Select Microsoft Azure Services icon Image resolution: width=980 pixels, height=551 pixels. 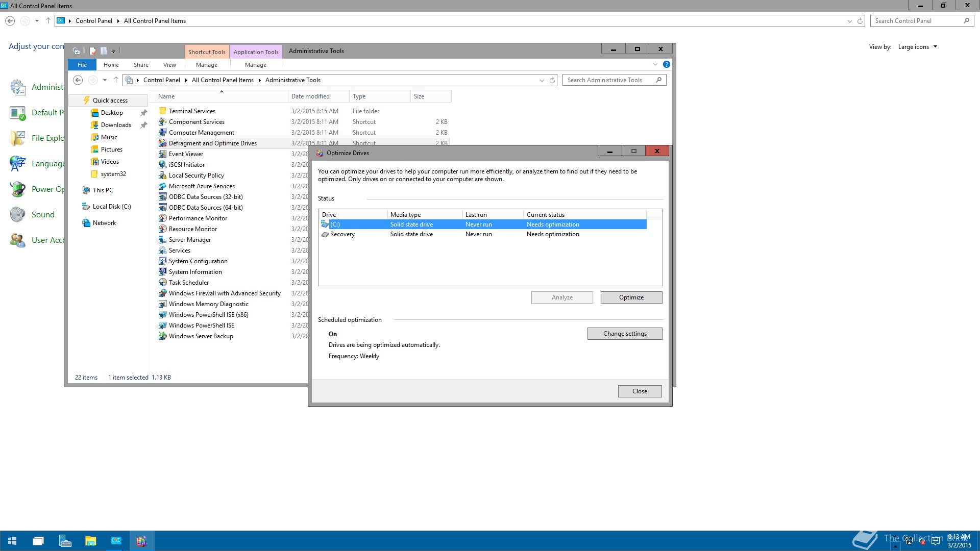coord(162,186)
